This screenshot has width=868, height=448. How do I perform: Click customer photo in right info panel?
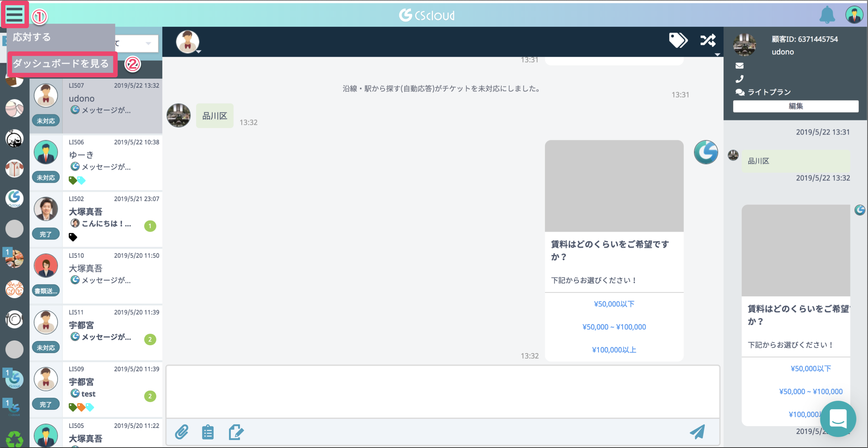coord(744,45)
